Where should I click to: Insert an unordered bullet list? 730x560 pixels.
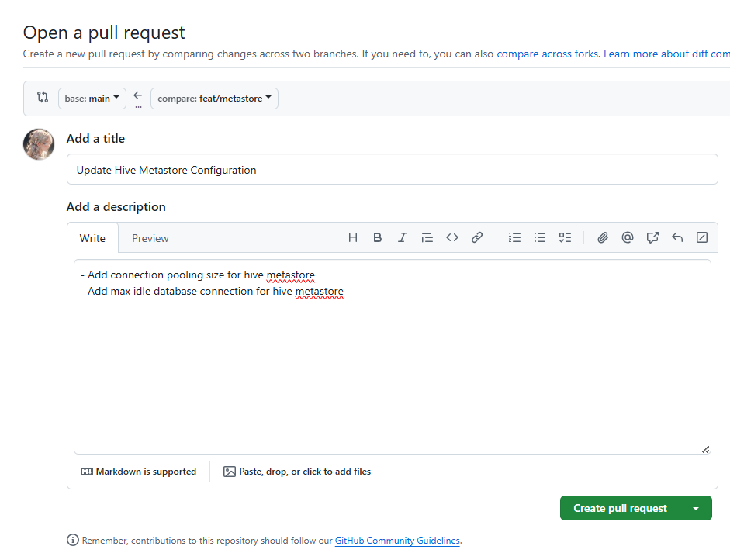click(540, 238)
